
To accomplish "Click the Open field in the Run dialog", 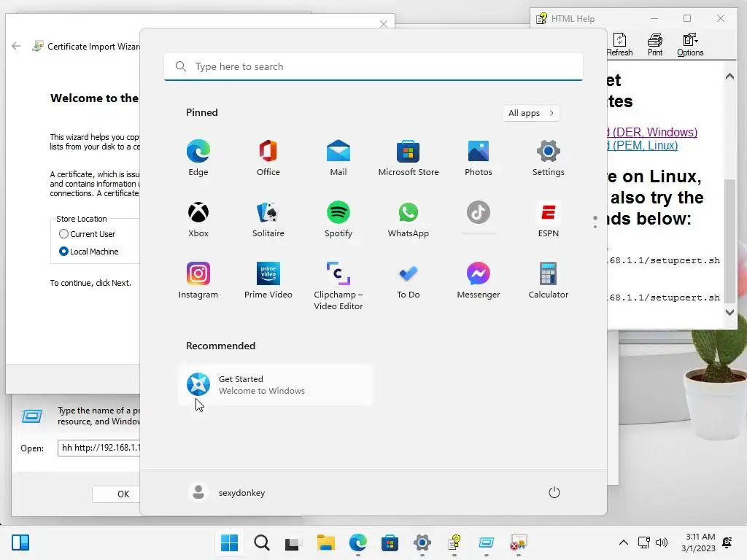I will coord(99,448).
